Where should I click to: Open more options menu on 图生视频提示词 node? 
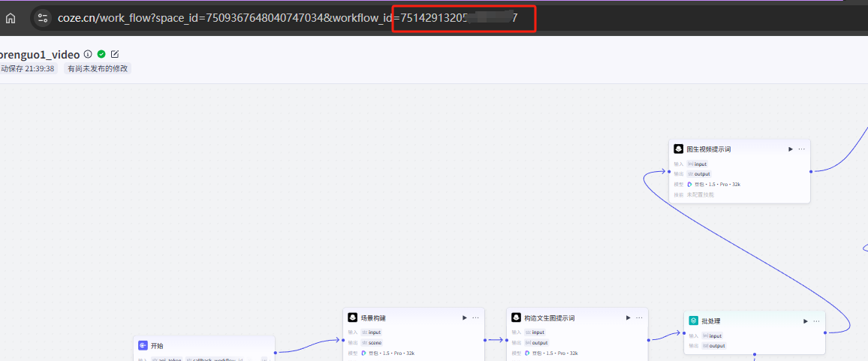pos(802,149)
